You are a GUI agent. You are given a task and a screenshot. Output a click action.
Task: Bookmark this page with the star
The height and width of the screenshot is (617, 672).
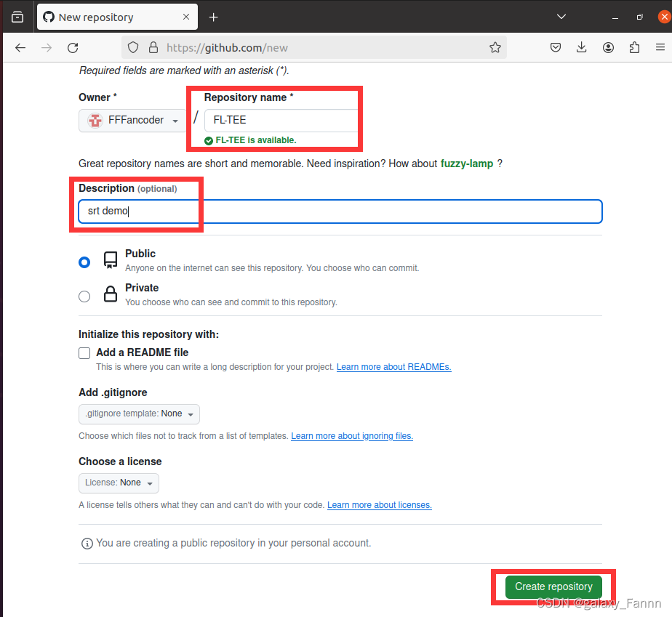pyautogui.click(x=495, y=47)
